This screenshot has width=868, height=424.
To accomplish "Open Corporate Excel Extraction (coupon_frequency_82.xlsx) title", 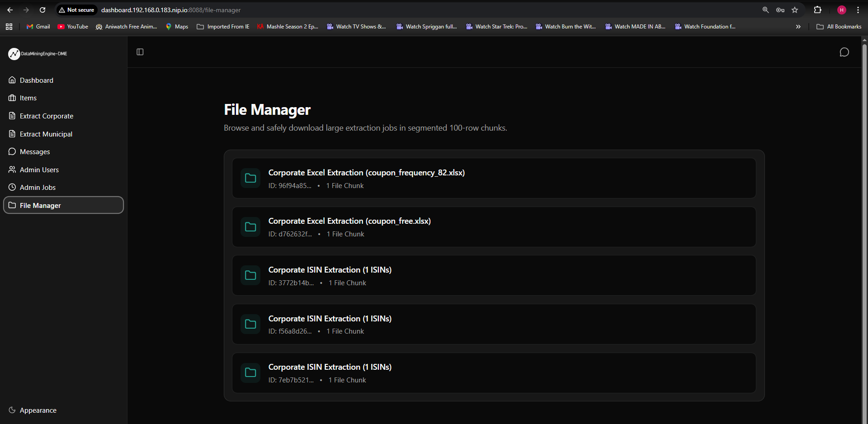I will click(x=367, y=173).
